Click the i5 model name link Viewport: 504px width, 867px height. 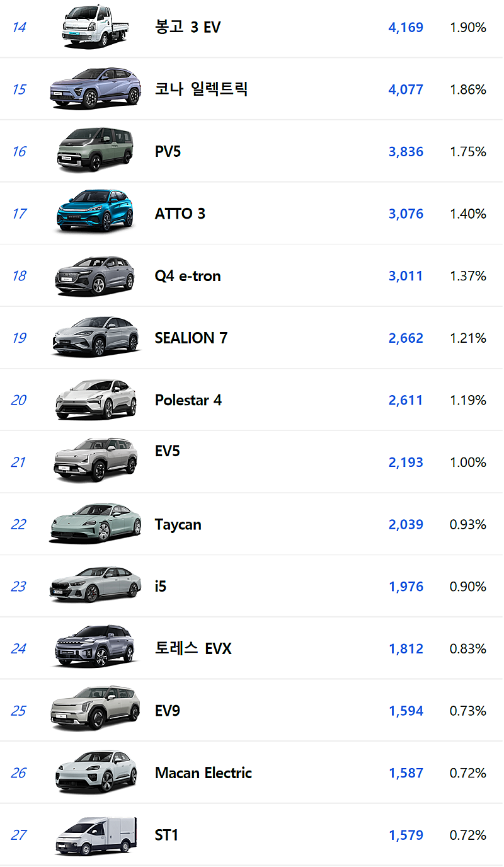[x=161, y=587]
